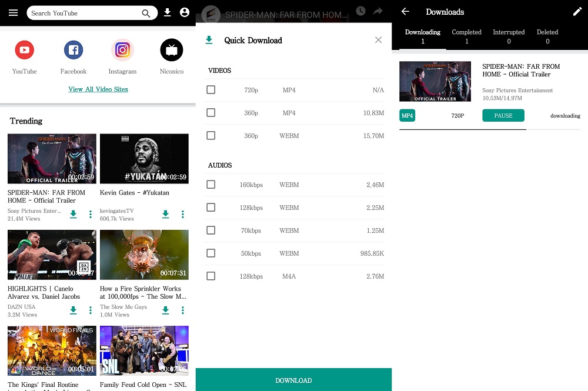Click the title 'Kevin Gates - #Yukatan'
Image resolution: width=588 pixels, height=391 pixels.
pos(135,193)
